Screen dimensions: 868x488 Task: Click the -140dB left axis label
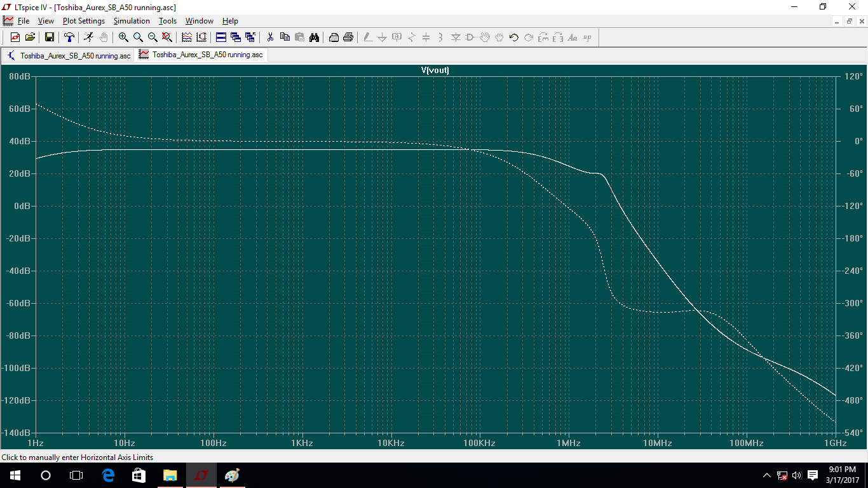click(17, 433)
